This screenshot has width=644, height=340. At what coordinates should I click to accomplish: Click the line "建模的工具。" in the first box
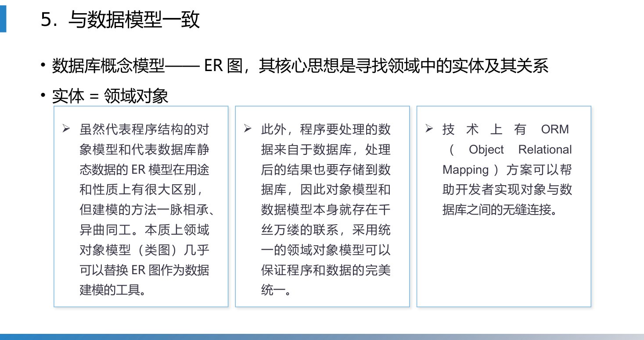click(x=112, y=290)
